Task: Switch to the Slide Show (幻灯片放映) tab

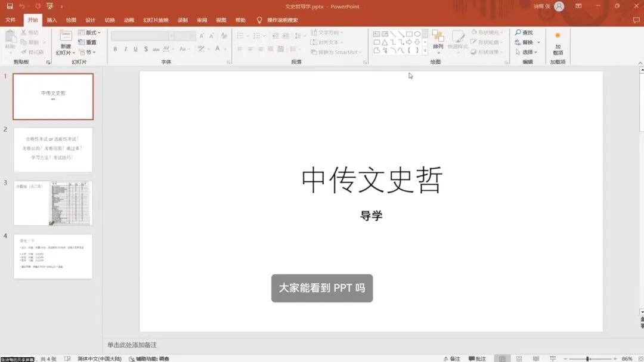Action: [156, 20]
